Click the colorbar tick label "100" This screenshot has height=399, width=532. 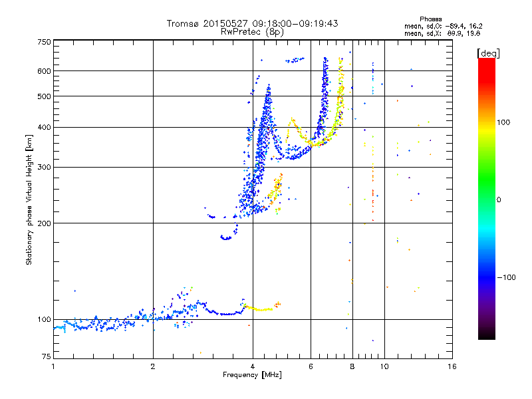click(503, 122)
